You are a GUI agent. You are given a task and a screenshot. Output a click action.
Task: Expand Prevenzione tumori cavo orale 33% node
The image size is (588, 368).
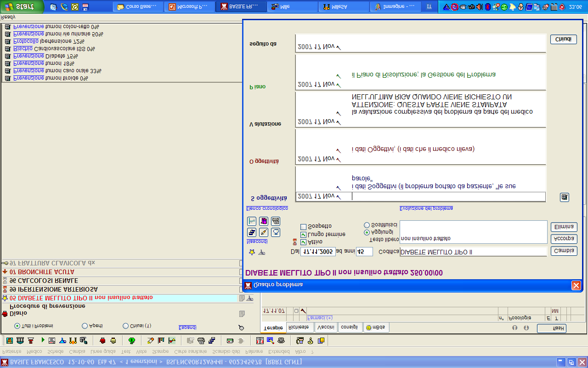pos(7,71)
